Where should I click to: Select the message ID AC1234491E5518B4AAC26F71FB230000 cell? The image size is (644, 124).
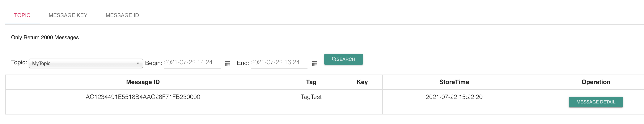(x=143, y=97)
